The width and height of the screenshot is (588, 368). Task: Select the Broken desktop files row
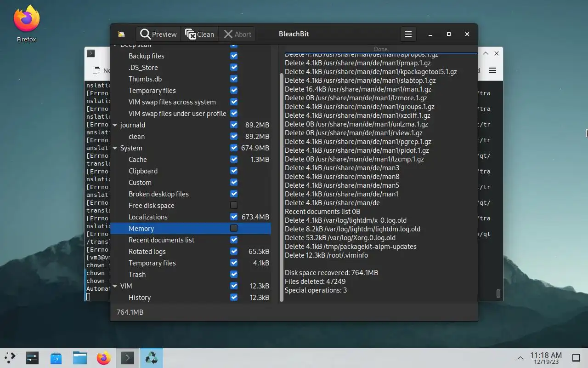(x=191, y=194)
